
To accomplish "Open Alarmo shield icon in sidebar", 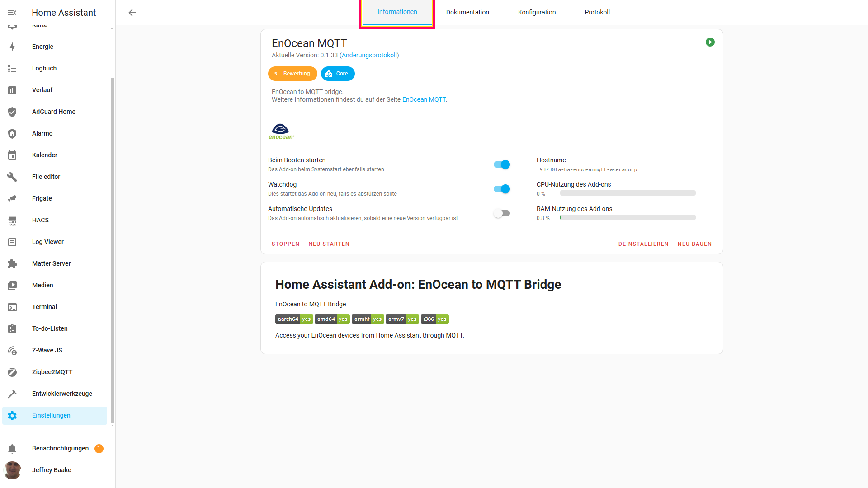I will coord(12,134).
